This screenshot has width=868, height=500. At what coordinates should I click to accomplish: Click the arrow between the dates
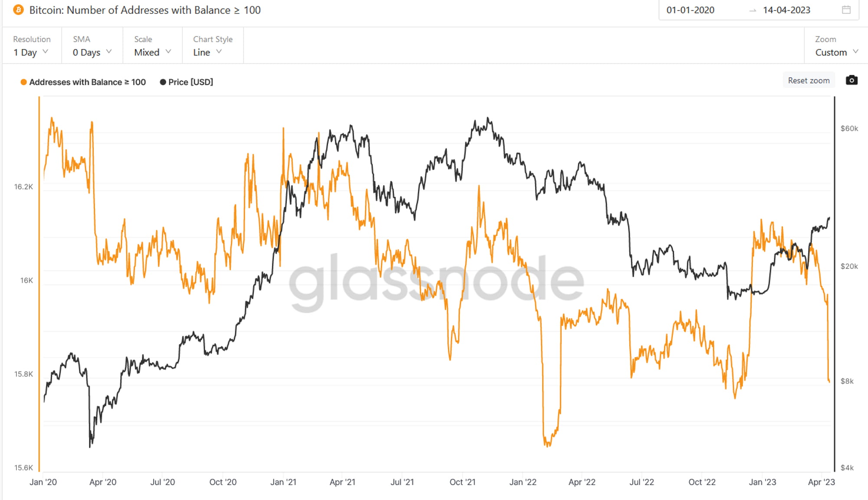click(x=753, y=10)
